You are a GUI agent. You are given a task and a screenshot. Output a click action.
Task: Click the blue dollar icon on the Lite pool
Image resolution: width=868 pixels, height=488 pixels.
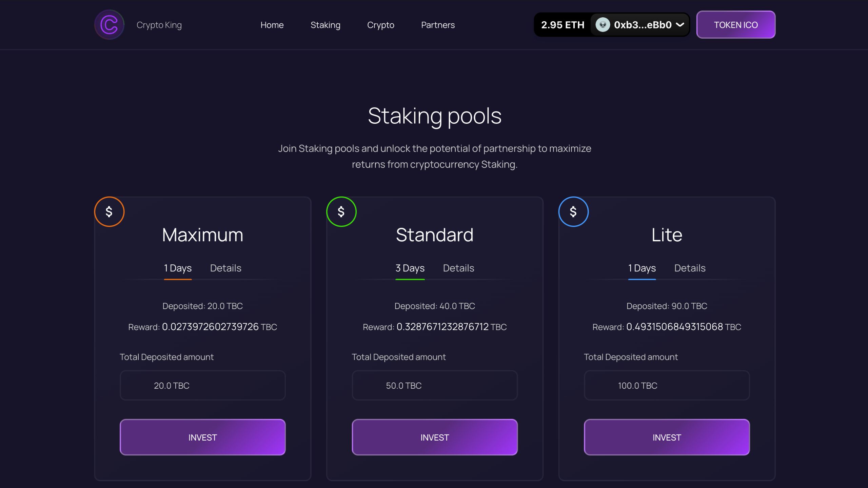point(573,211)
